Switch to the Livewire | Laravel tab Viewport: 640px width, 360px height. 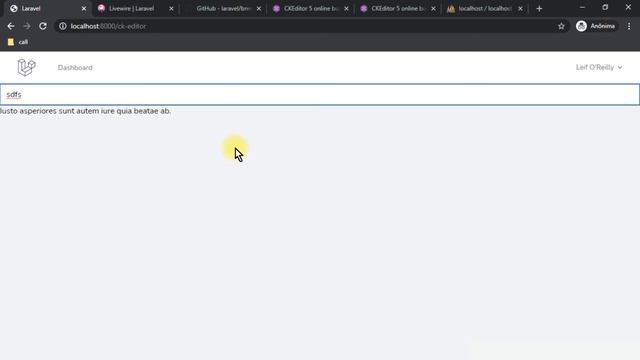tap(131, 9)
